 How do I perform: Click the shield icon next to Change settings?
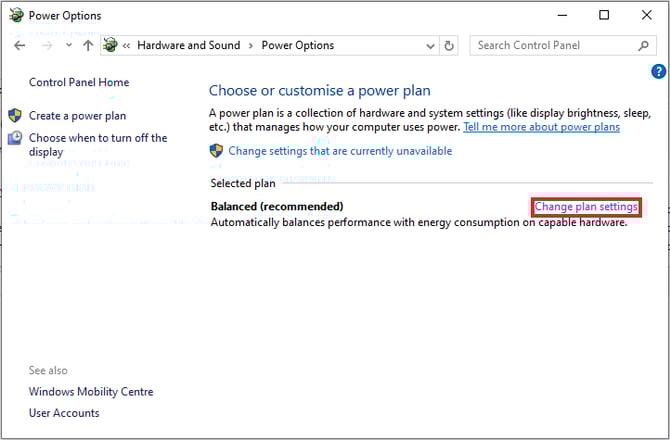[x=216, y=151]
